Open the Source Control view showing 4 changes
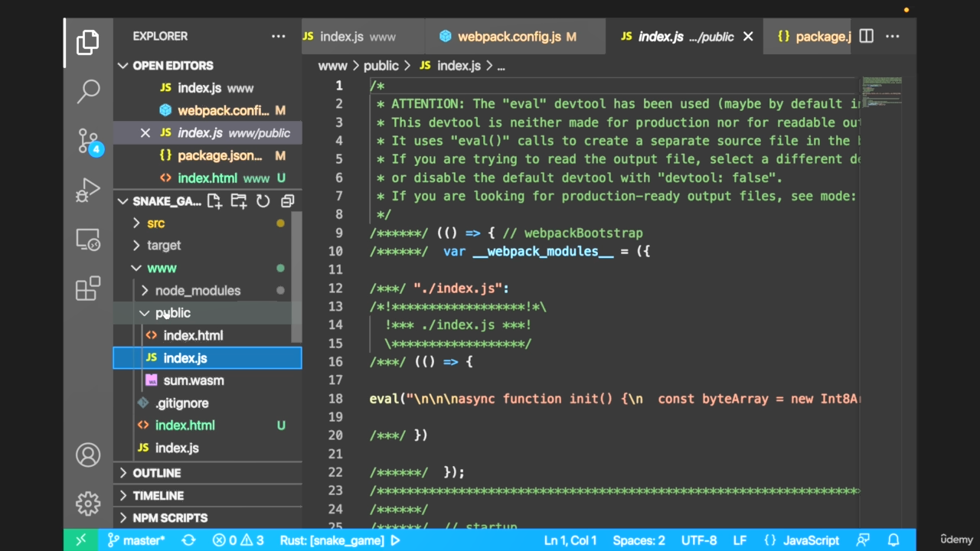 pyautogui.click(x=88, y=140)
